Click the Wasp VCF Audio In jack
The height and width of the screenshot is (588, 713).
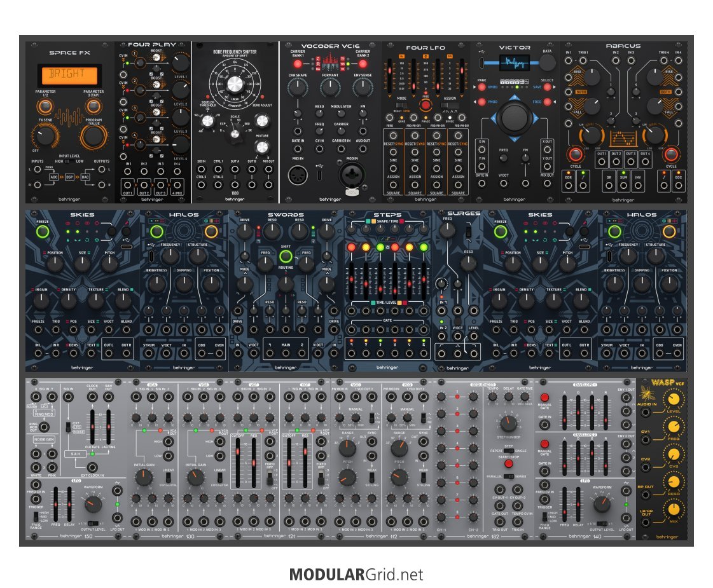(645, 413)
